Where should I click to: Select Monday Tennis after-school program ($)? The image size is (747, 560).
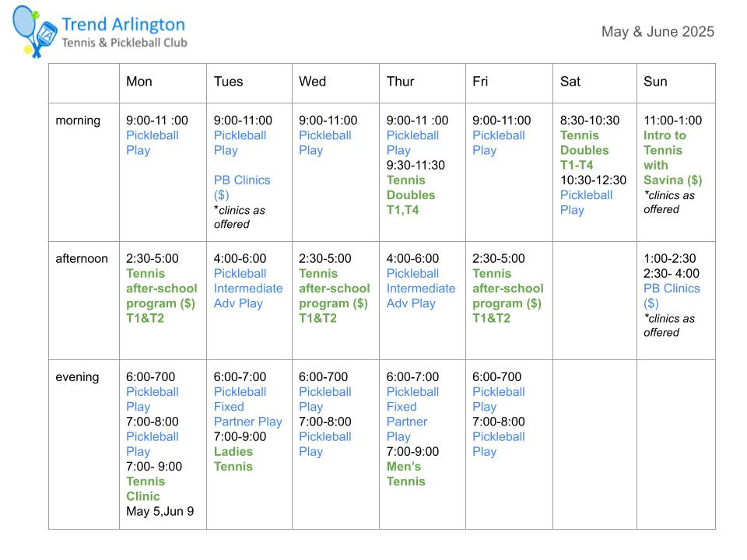tap(161, 296)
